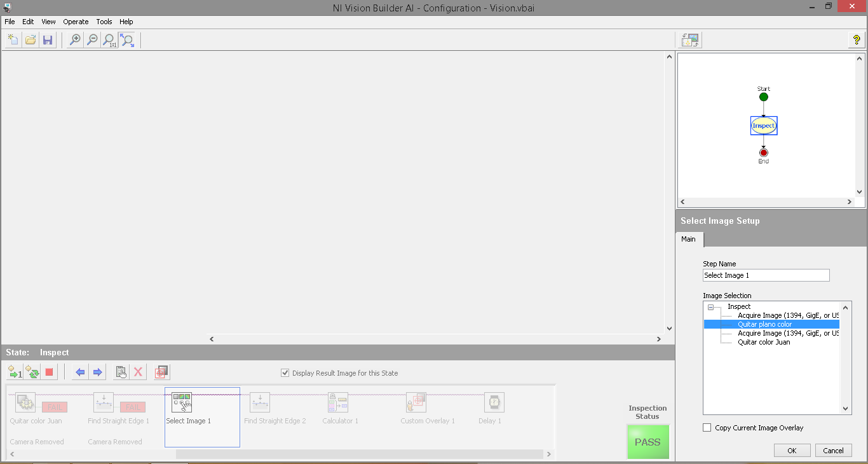Open an inspection with the folder icon
The width and height of the screenshot is (868, 464).
pos(30,40)
